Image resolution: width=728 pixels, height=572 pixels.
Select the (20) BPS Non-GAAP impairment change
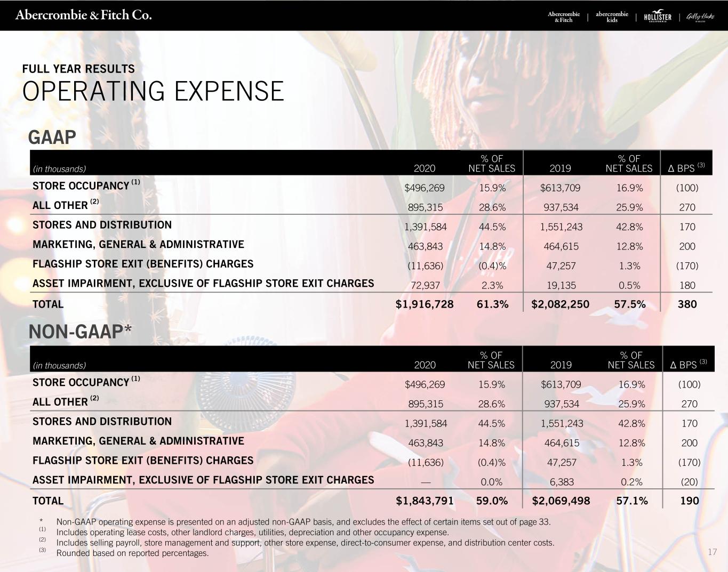coord(690,482)
